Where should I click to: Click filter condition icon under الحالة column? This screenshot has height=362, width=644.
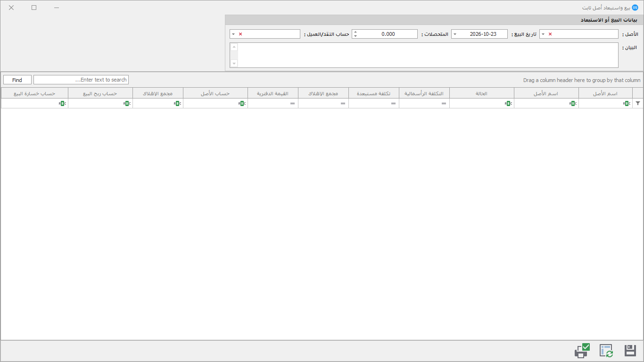point(507,103)
